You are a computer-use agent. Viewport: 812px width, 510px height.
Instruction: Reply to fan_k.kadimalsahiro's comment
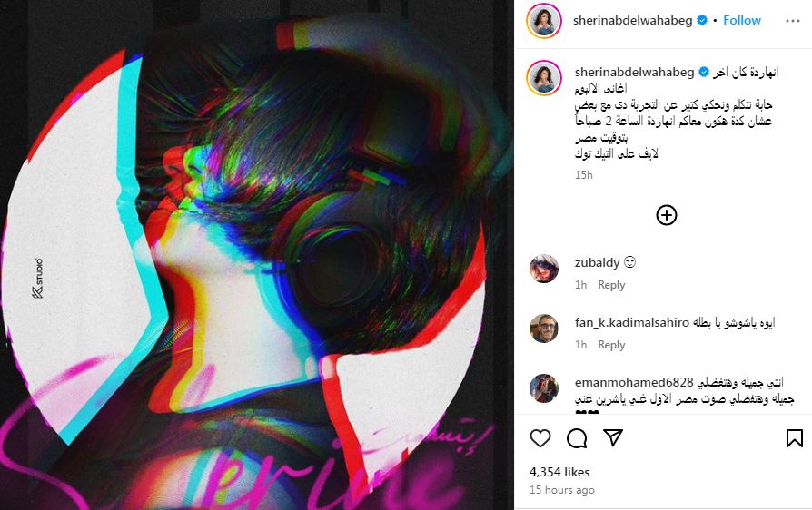tap(611, 345)
